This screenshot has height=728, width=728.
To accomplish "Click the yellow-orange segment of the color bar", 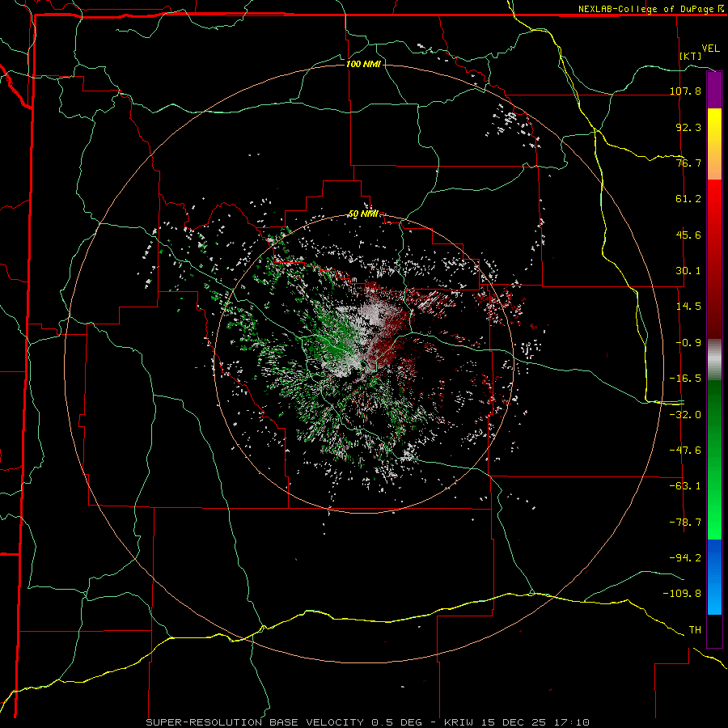I will [x=714, y=144].
